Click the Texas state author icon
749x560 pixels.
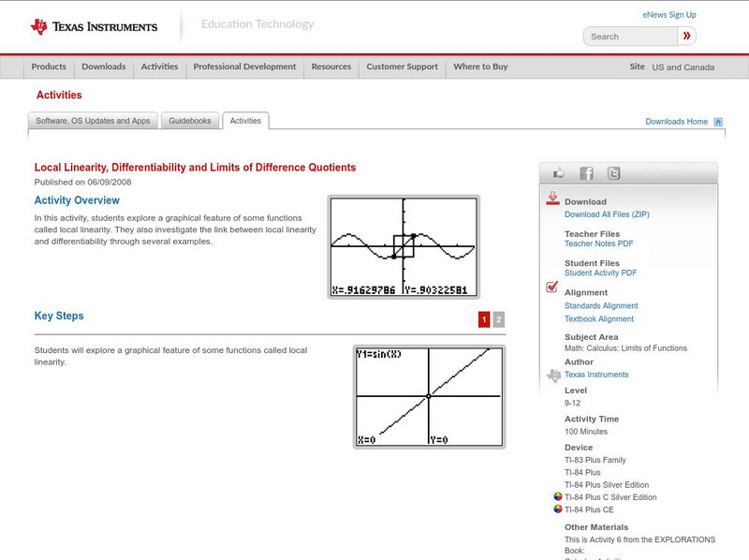pos(553,376)
